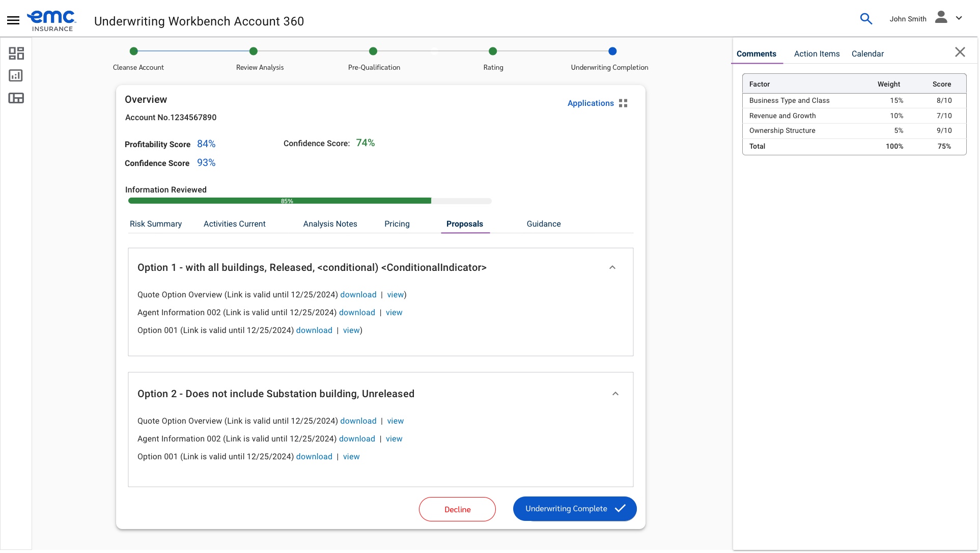Switch to the Guidance tab
Image resolution: width=980 pixels, height=553 pixels.
[x=544, y=224]
